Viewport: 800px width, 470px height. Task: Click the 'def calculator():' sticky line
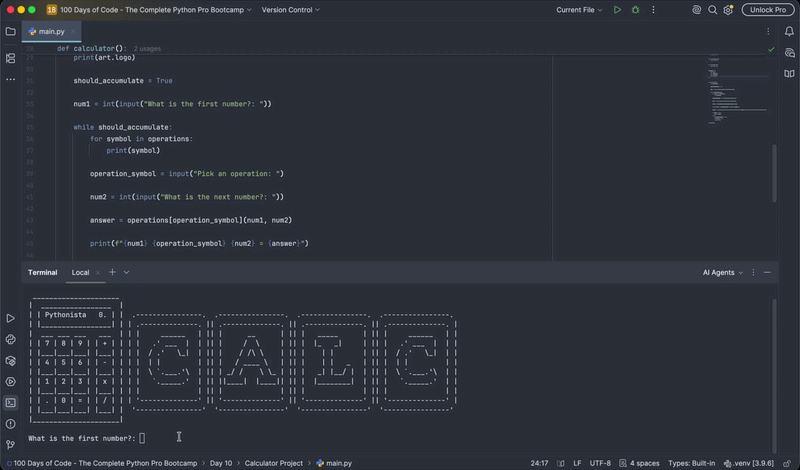(92, 48)
